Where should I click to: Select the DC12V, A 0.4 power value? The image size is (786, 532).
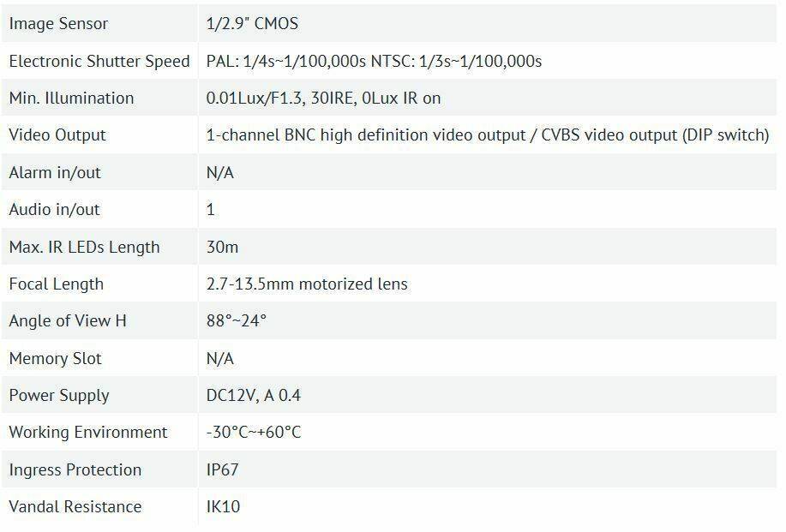[x=254, y=396]
